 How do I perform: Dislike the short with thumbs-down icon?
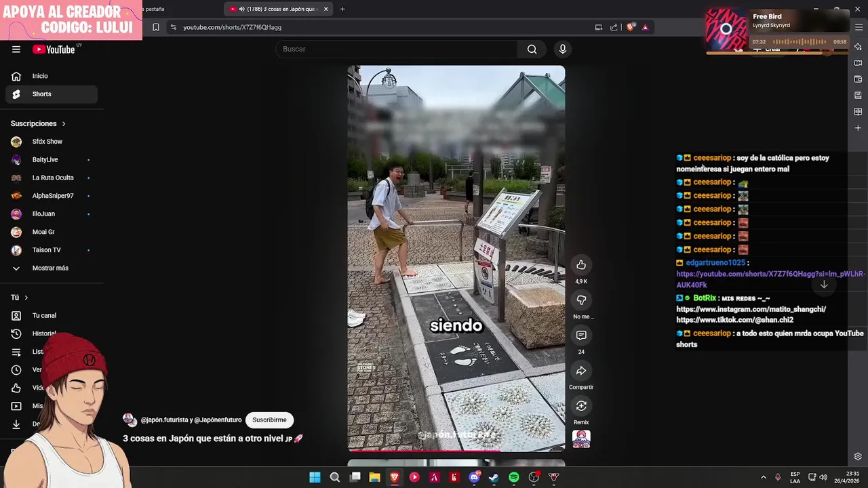(581, 300)
